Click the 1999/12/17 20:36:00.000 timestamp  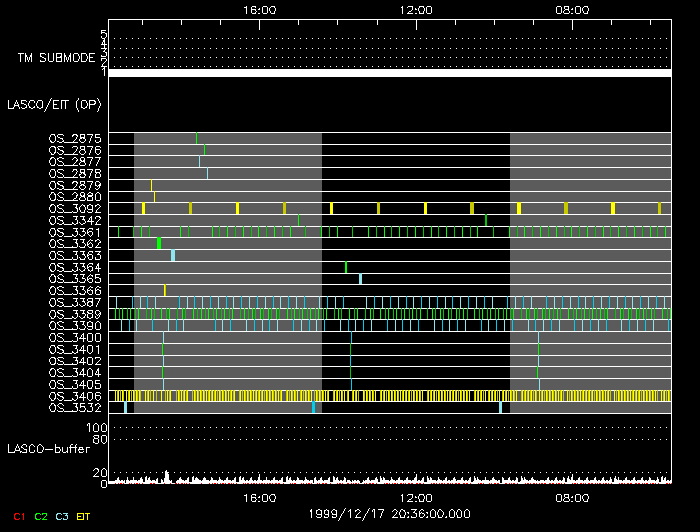[390, 514]
